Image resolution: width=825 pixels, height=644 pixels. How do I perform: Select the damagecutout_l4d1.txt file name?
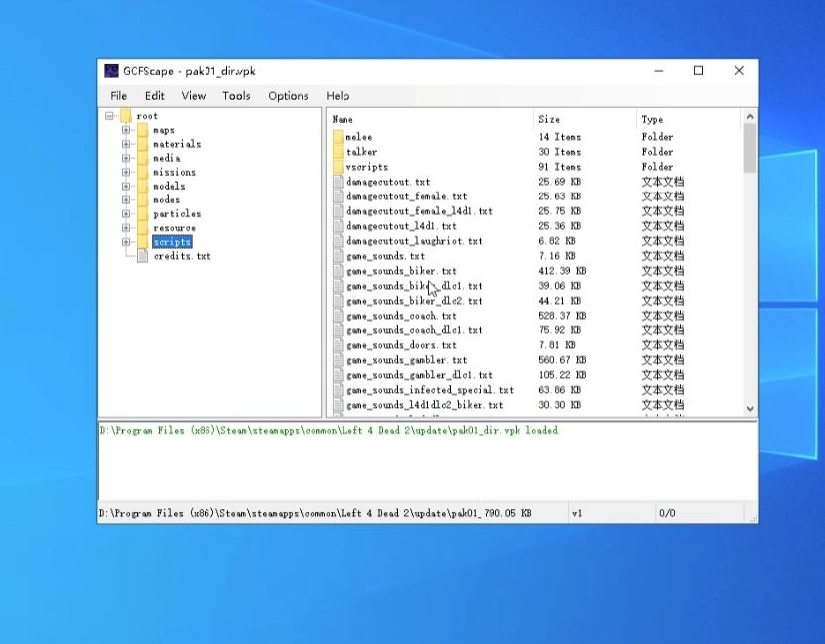401,226
